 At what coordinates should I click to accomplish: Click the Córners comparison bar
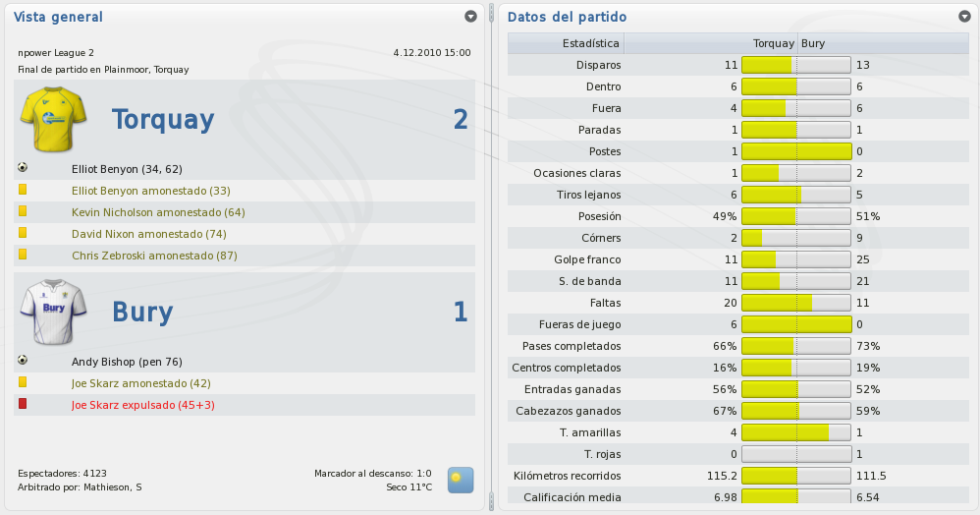pos(796,238)
